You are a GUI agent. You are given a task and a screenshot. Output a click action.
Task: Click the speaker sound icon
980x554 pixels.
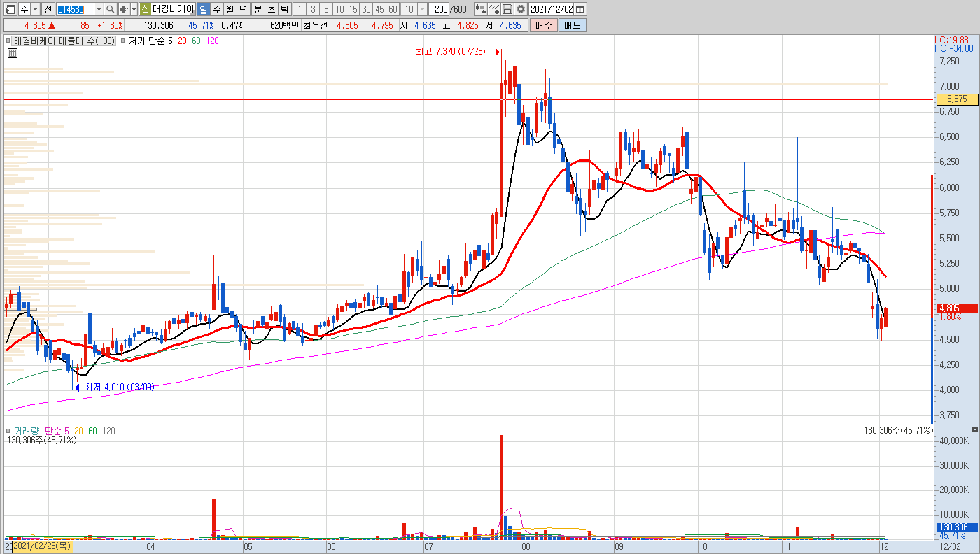click(123, 9)
